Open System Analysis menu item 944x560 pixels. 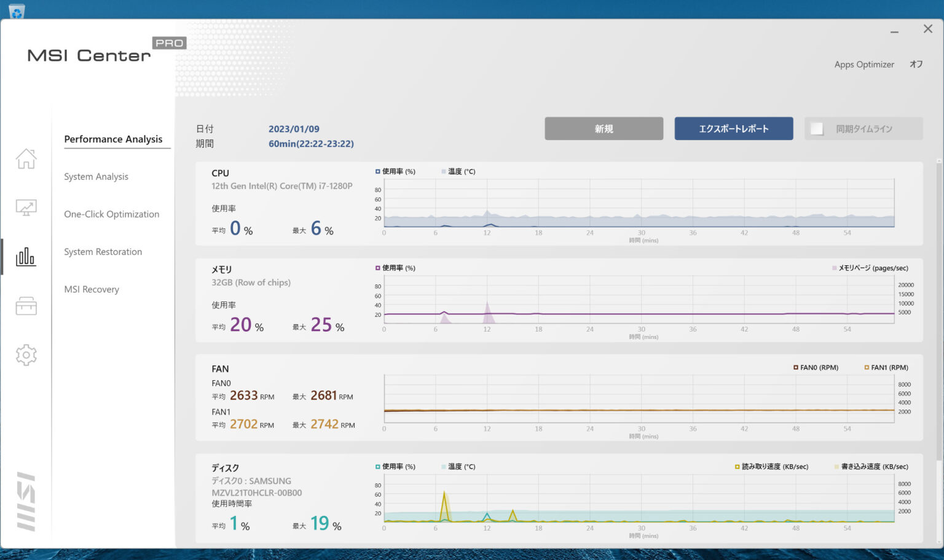[x=96, y=177]
